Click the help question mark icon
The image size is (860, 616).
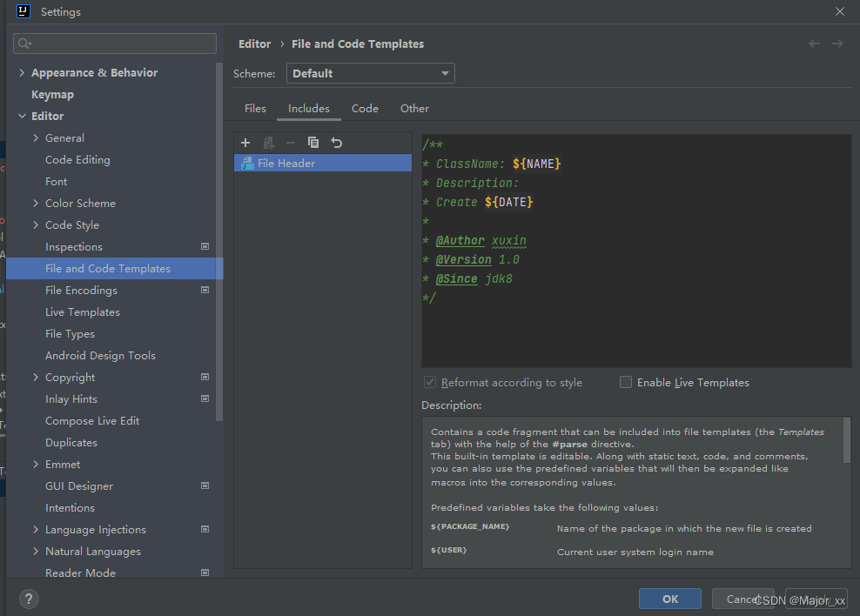(x=29, y=599)
